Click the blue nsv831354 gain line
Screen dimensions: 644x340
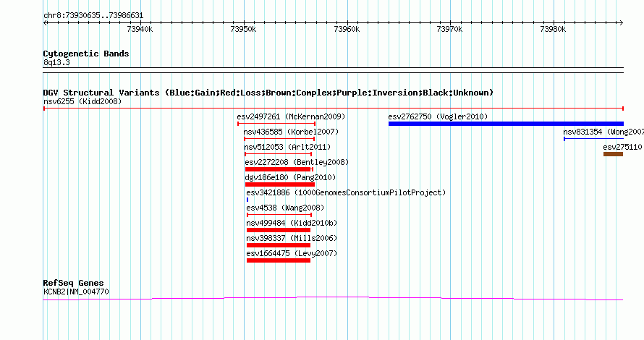(594, 139)
